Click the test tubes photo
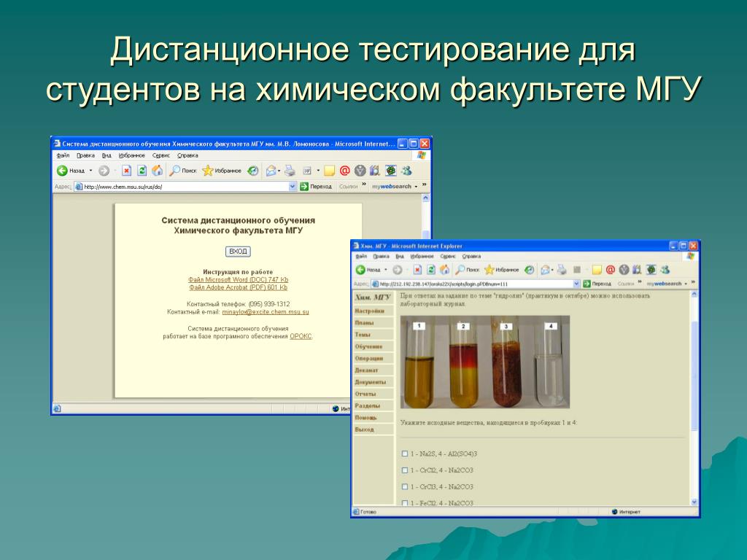 tap(485, 362)
